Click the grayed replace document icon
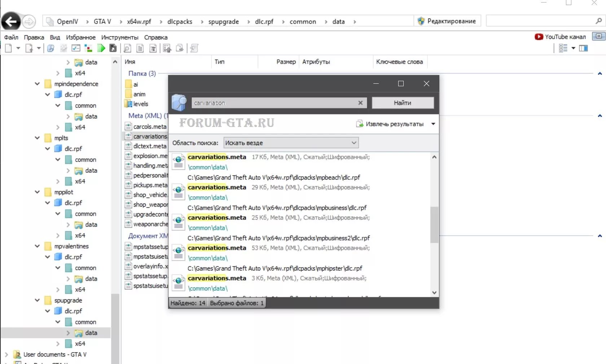This screenshot has height=364, width=606. click(194, 48)
